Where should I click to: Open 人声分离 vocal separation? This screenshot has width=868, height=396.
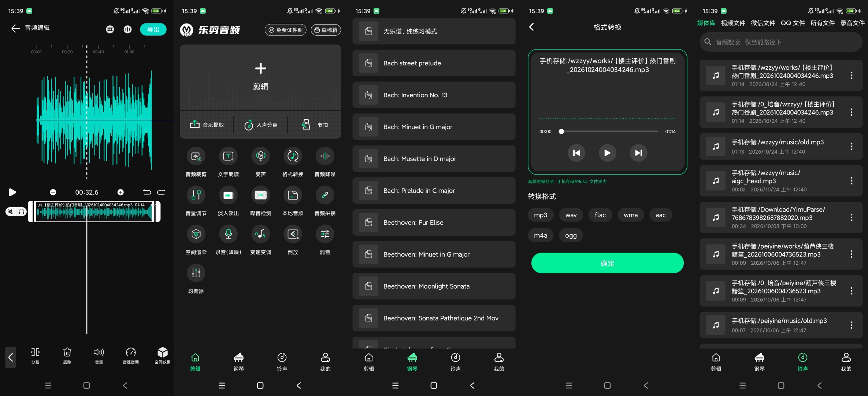[261, 125]
